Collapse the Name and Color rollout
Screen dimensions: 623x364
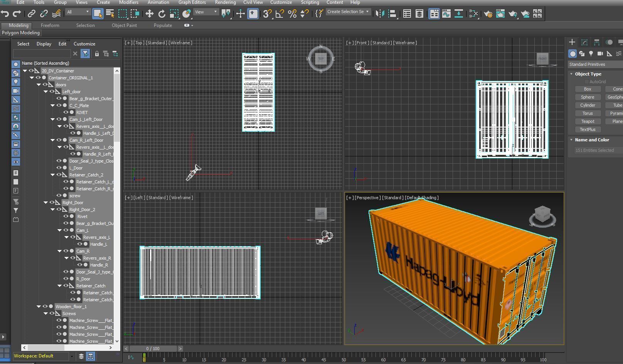click(x=572, y=140)
